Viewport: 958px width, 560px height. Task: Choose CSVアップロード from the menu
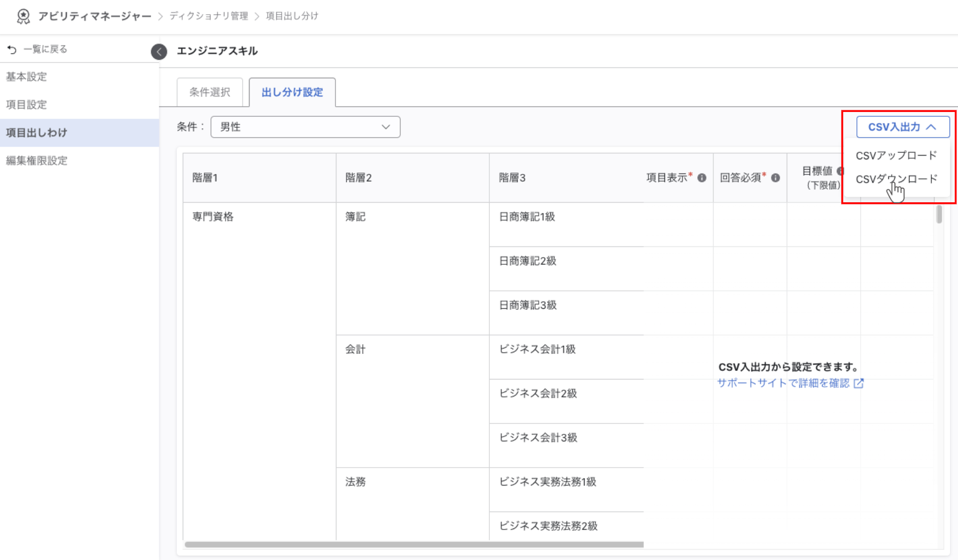click(x=897, y=155)
